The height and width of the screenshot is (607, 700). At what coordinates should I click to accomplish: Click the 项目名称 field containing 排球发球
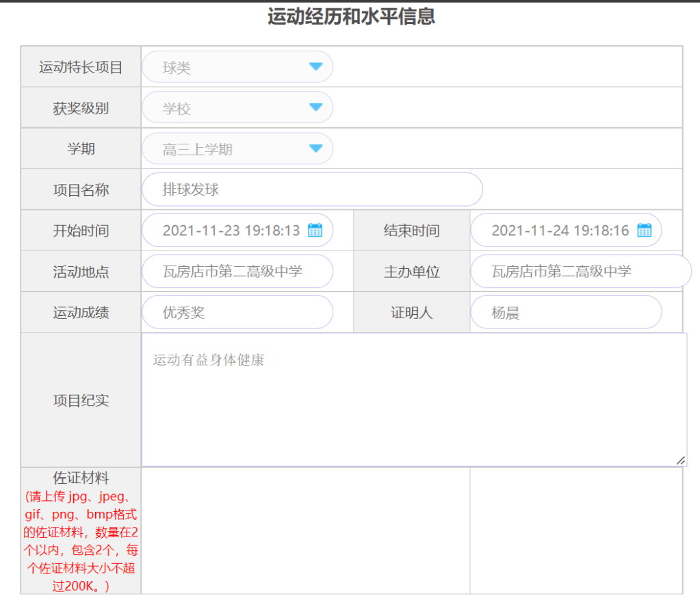tap(311, 190)
